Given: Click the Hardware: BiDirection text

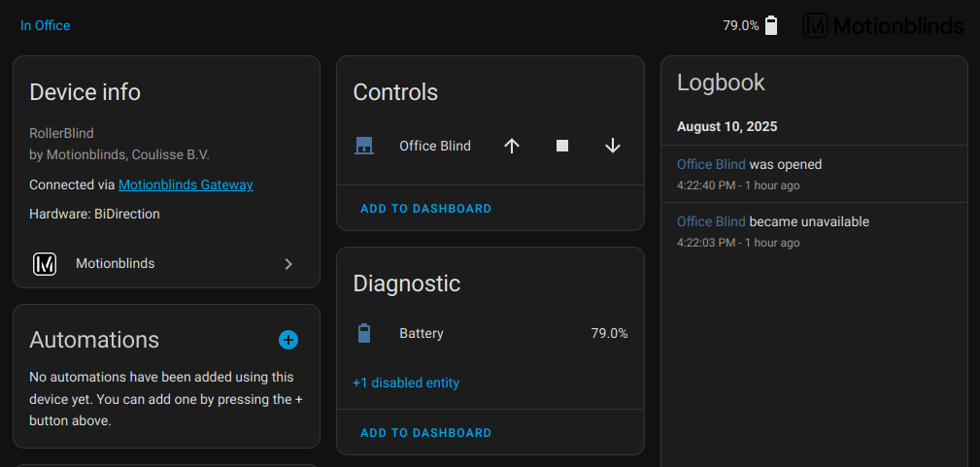Looking at the screenshot, I should tap(94, 214).
